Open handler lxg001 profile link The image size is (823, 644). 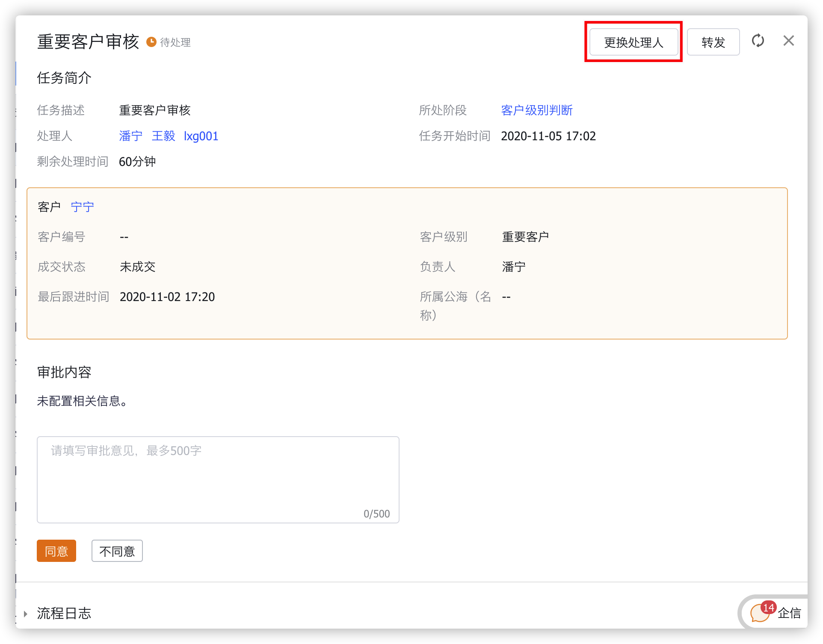click(x=201, y=136)
